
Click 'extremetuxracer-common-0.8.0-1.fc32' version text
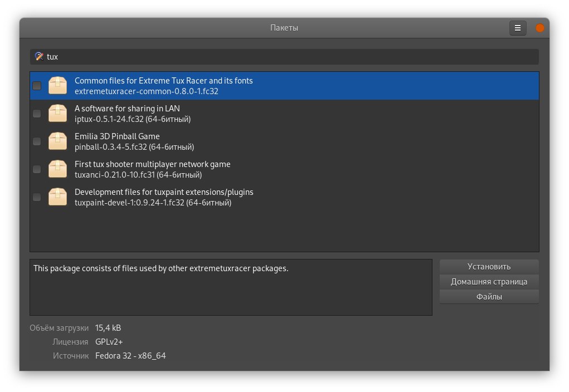tap(146, 91)
